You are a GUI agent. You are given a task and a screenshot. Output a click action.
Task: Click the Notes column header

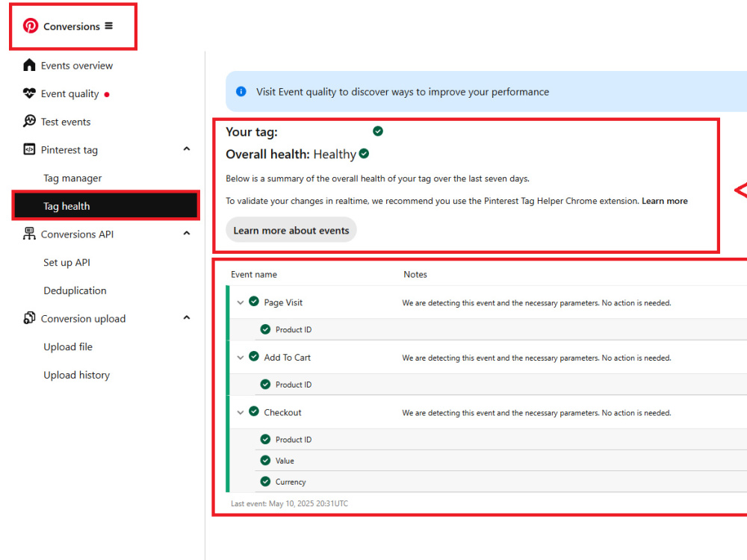(x=415, y=274)
